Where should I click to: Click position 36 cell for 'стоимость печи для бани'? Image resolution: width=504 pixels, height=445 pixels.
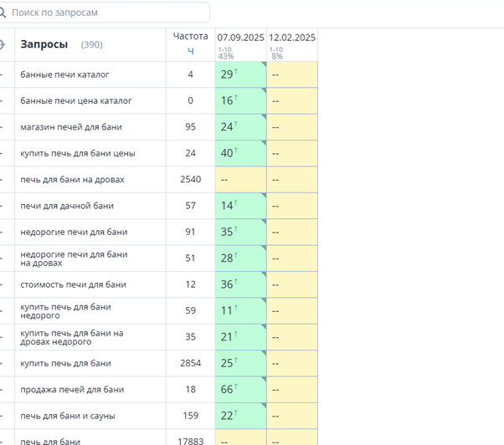[x=241, y=284]
